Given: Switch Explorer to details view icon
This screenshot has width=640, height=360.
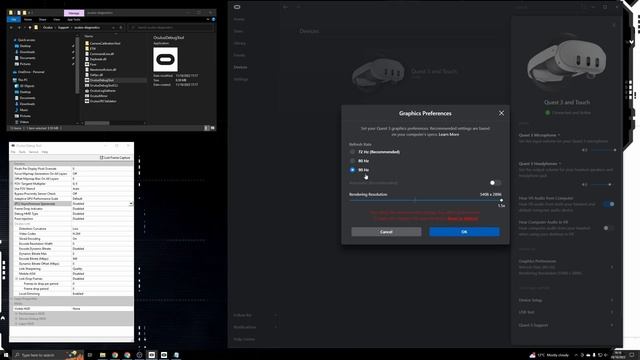Looking at the screenshot, I should pyautogui.click(x=207, y=128).
